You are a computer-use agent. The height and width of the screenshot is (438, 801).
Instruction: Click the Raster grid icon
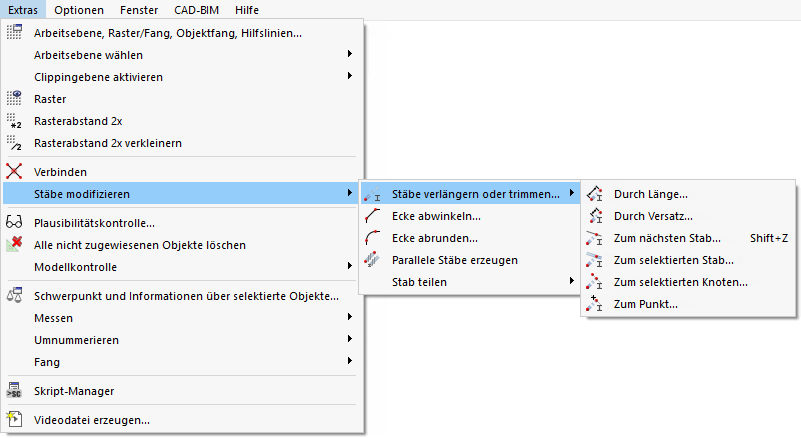[x=14, y=98]
